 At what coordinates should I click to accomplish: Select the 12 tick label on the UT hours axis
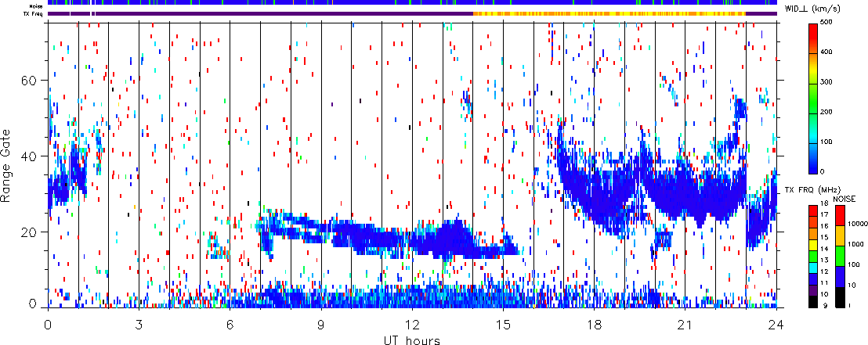412,324
